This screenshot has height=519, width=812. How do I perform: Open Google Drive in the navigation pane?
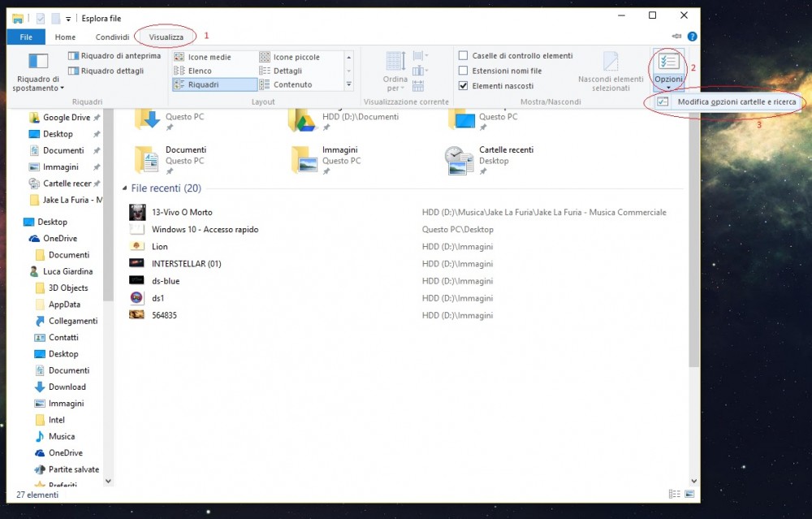66,118
